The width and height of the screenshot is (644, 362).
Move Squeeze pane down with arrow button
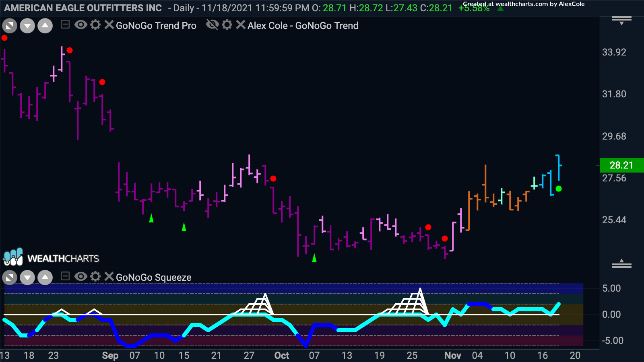click(27, 278)
